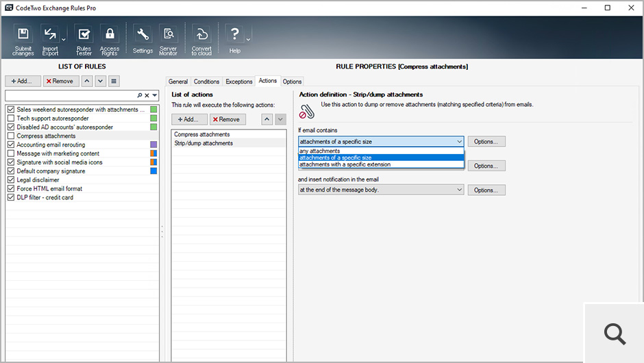Expand the 'at the end of the message body' dropdown

click(459, 190)
